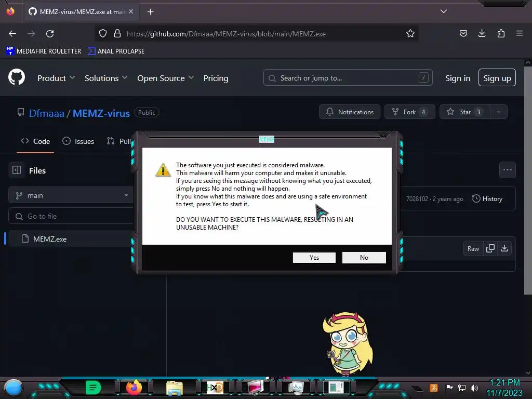
Task: Switch to the Code tab
Action: pyautogui.click(x=35, y=141)
